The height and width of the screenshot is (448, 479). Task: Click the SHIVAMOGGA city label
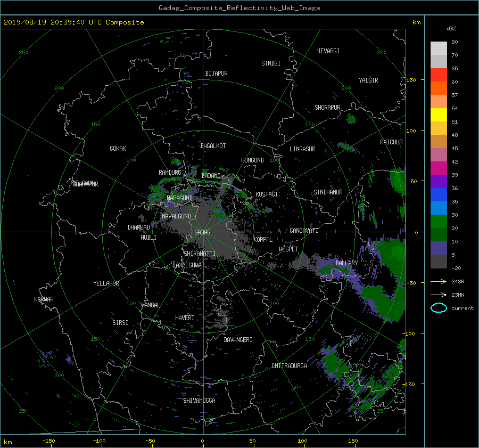199,401
